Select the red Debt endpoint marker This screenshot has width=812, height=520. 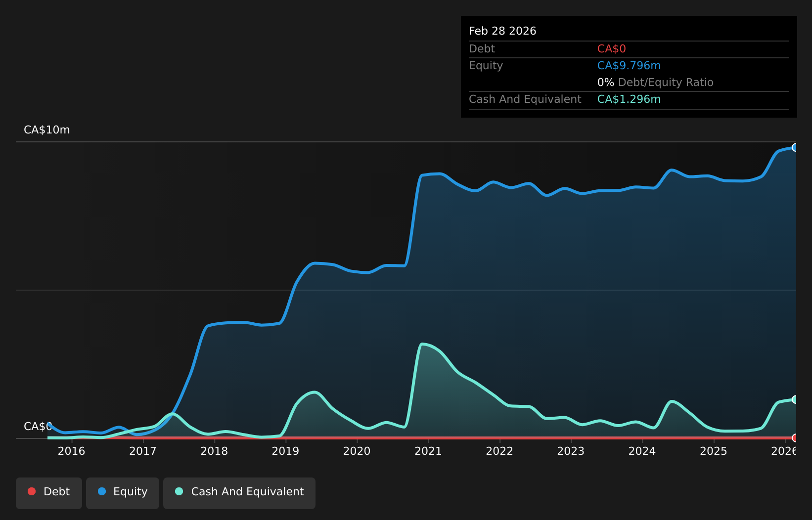(x=795, y=438)
